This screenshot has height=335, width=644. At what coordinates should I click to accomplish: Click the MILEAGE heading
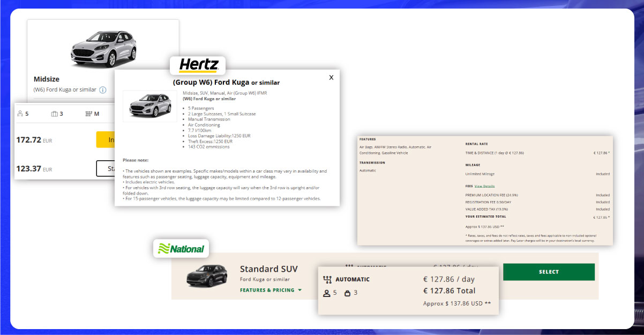(473, 165)
